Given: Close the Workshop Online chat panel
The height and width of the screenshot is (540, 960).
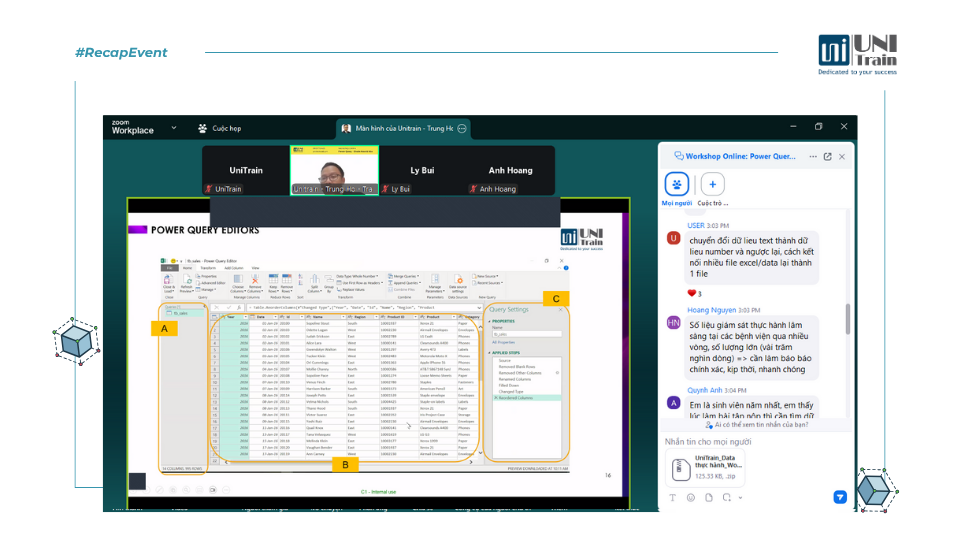Looking at the screenshot, I should (x=842, y=157).
